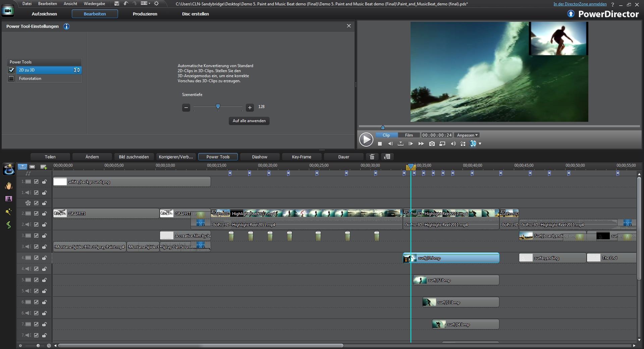Step to previous frame
The height and width of the screenshot is (349, 644).
(x=390, y=144)
